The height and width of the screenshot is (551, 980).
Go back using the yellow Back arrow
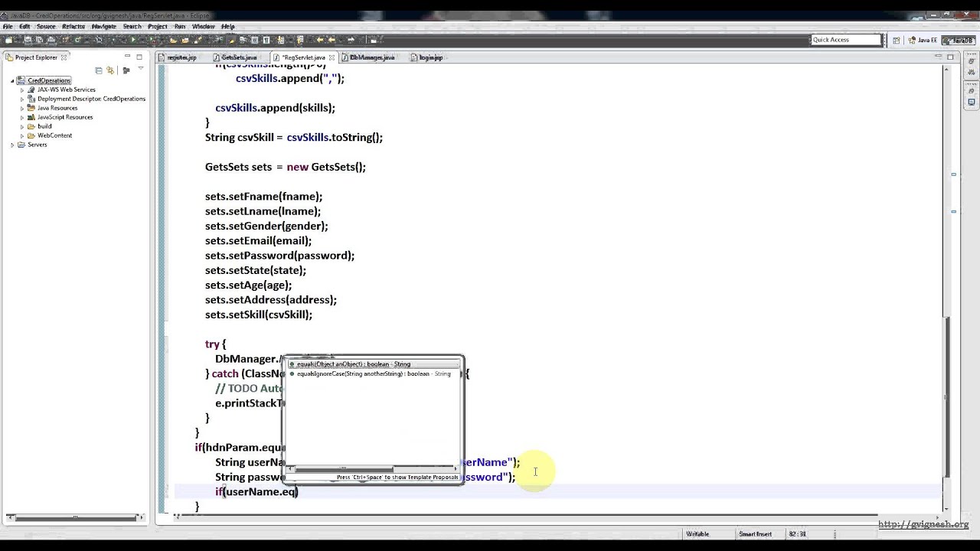point(321,40)
